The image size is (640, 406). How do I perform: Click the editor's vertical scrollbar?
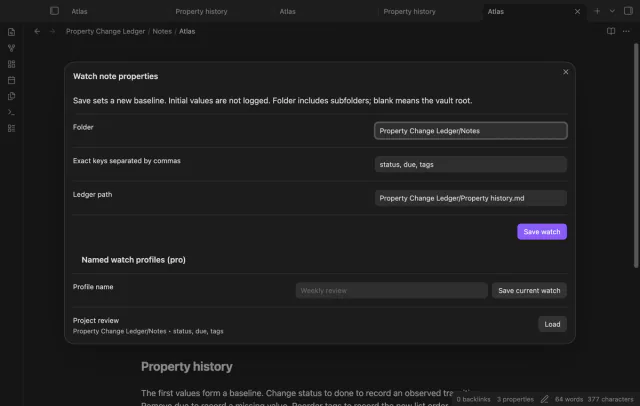636,155
